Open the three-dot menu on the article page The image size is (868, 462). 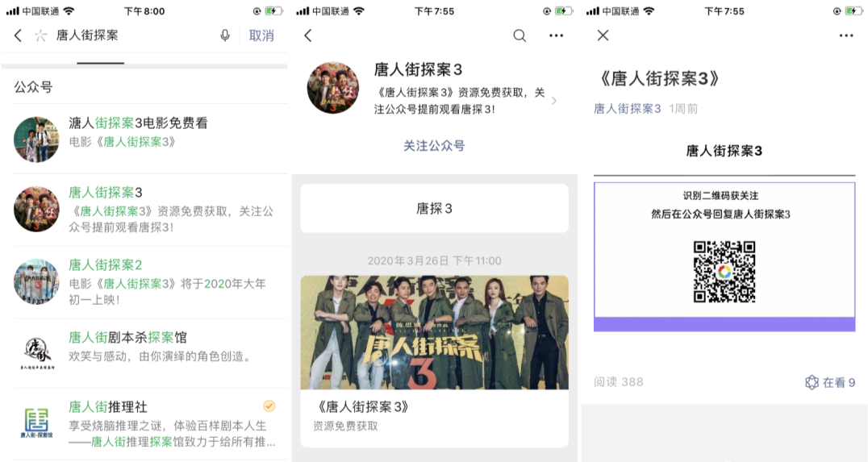(846, 36)
